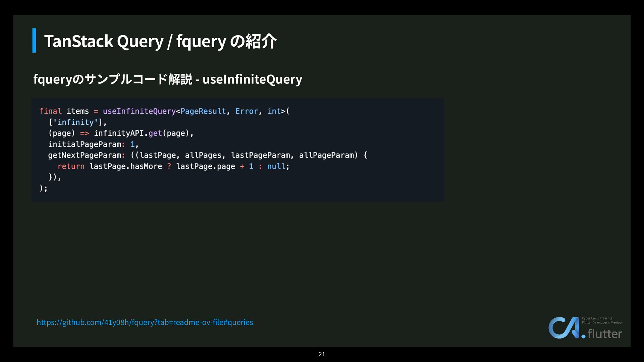
Task: Click the 'return lastPage.hasMore' line
Action: (173, 166)
